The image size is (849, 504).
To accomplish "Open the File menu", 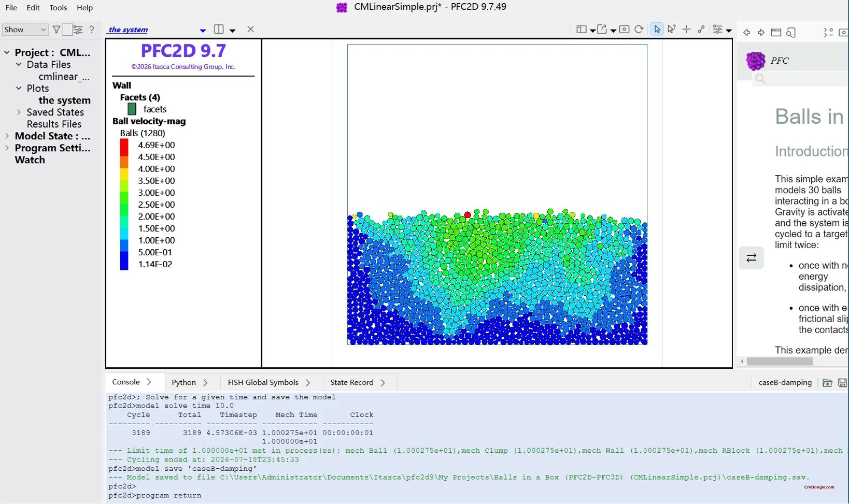I will point(11,8).
